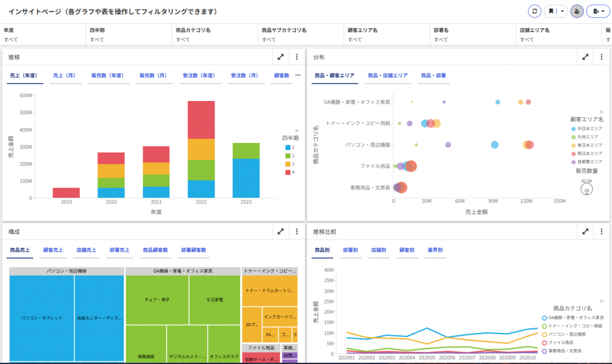Show more tabs in the 推移 panel

(x=298, y=75)
